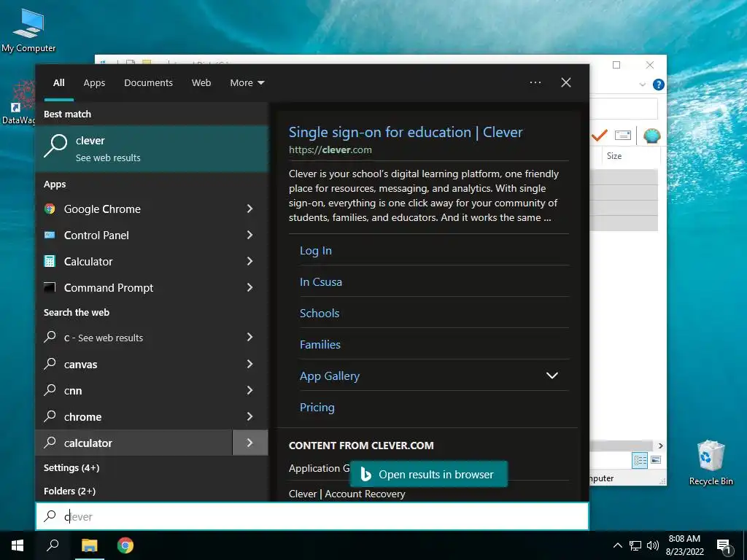Expand cnn web suggestion chevron

click(x=249, y=390)
